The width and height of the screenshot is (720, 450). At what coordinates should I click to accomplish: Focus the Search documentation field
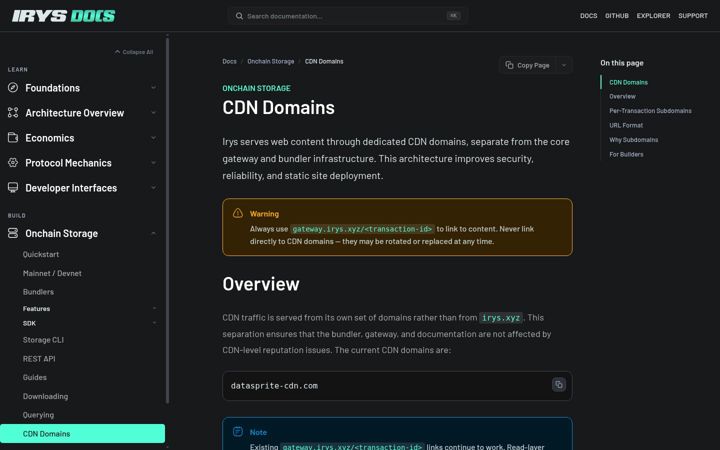(x=348, y=16)
